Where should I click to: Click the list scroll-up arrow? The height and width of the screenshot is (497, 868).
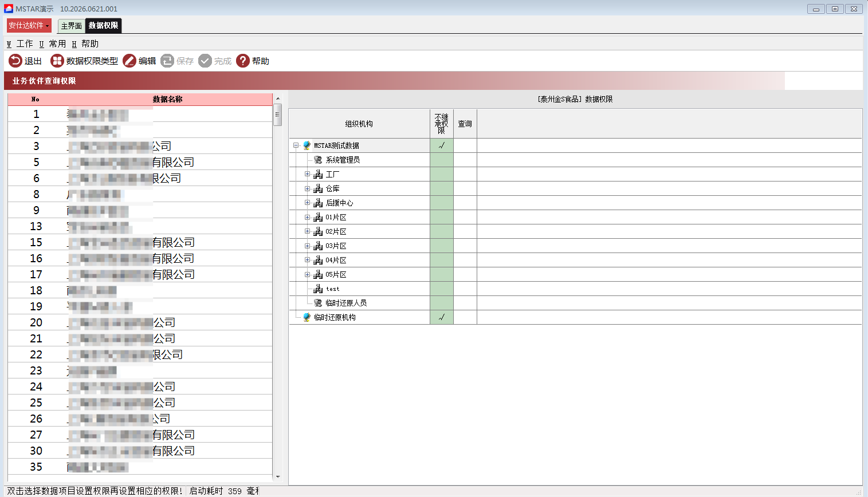278,98
